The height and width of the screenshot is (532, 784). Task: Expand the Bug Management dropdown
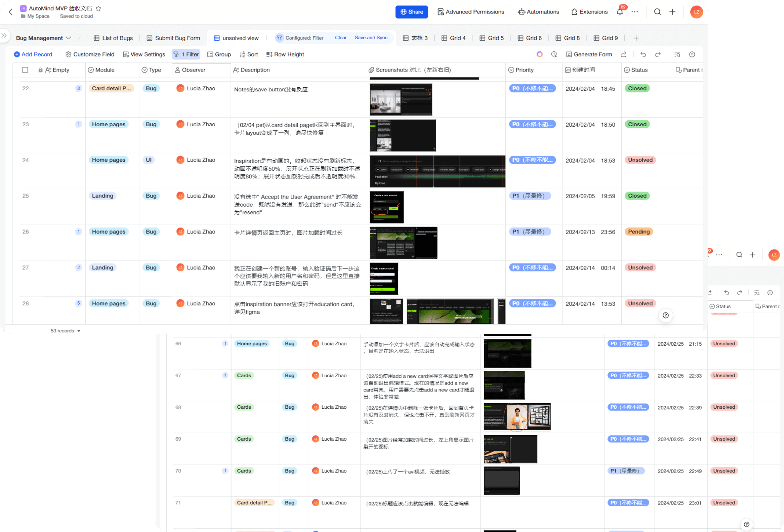pos(43,38)
